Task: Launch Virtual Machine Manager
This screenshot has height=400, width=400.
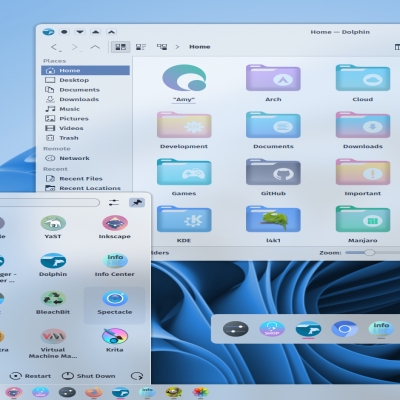Action: pyautogui.click(x=53, y=336)
